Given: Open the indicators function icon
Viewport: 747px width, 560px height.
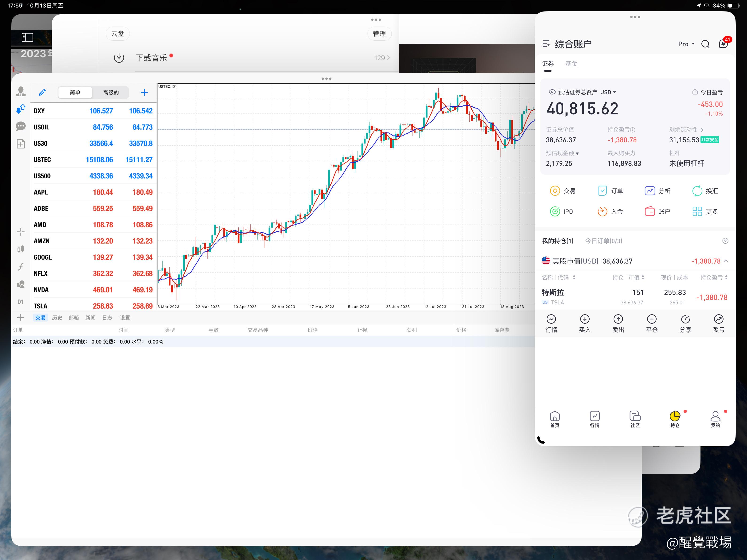Looking at the screenshot, I should point(21,267).
